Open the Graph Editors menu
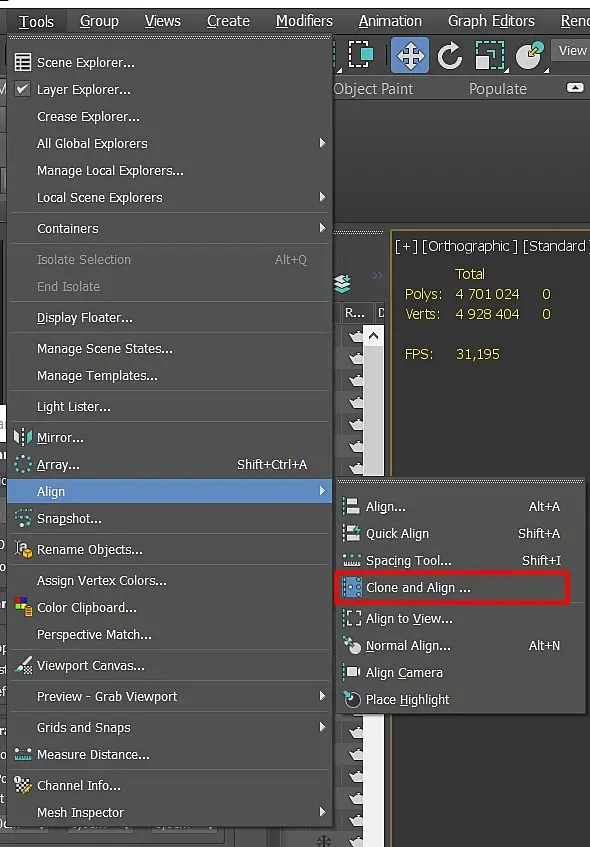 pyautogui.click(x=491, y=21)
